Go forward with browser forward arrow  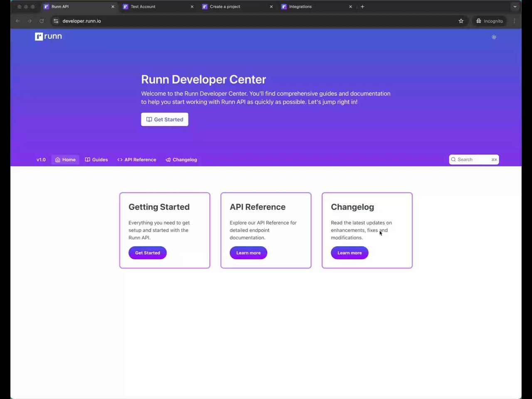pyautogui.click(x=30, y=21)
